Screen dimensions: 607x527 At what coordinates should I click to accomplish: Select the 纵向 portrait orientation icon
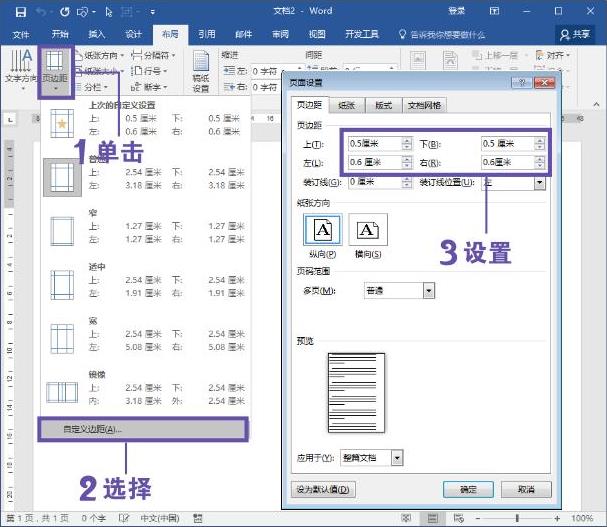[323, 230]
